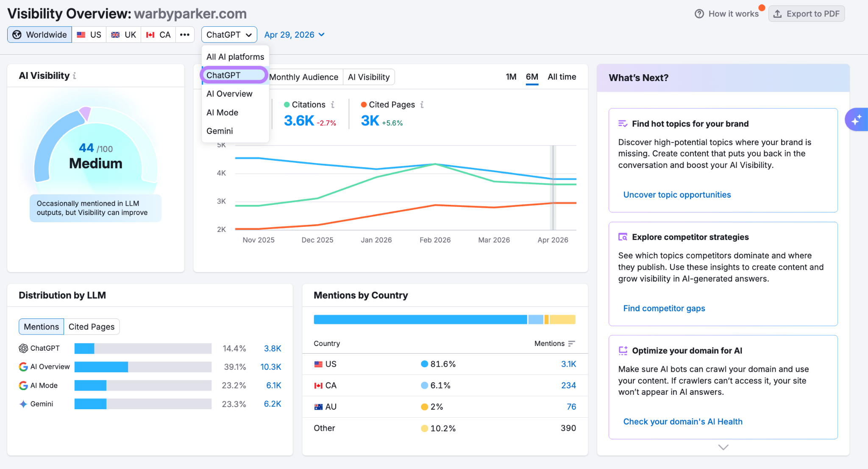Click the Gemini star logo
This screenshot has width=868, height=469.
click(23, 404)
